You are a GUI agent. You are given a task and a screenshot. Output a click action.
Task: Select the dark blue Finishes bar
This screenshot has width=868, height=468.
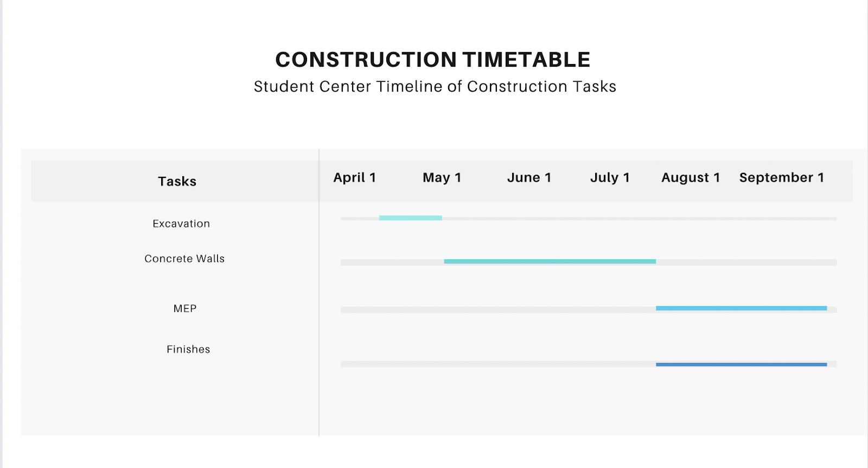[x=742, y=364]
